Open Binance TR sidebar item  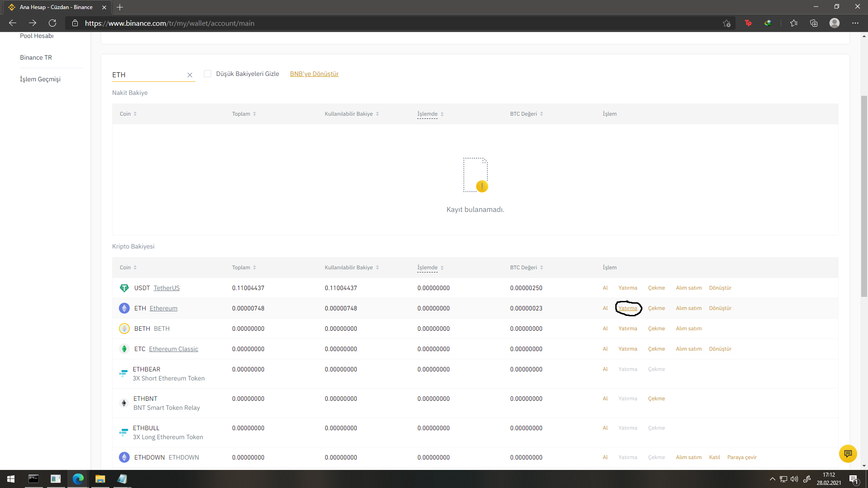click(x=36, y=57)
